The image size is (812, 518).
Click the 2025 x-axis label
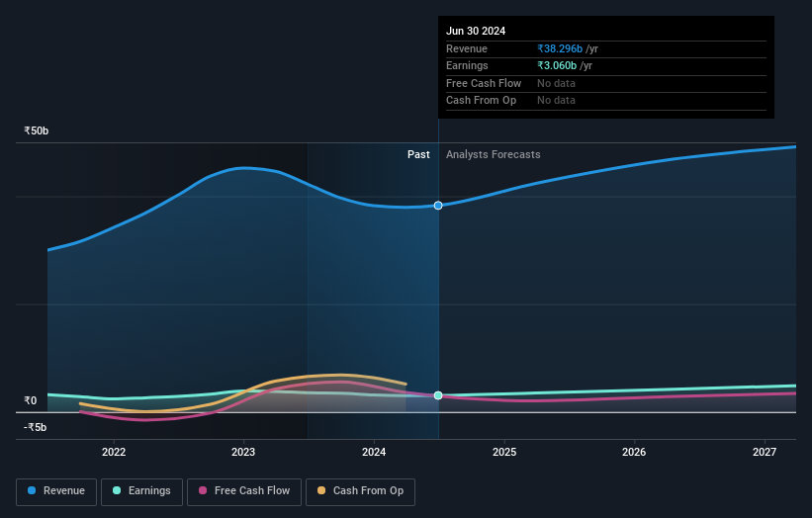[x=504, y=452]
